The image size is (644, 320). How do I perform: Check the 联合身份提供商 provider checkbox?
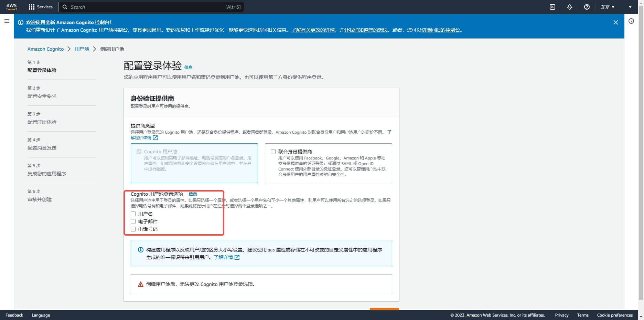pos(273,152)
